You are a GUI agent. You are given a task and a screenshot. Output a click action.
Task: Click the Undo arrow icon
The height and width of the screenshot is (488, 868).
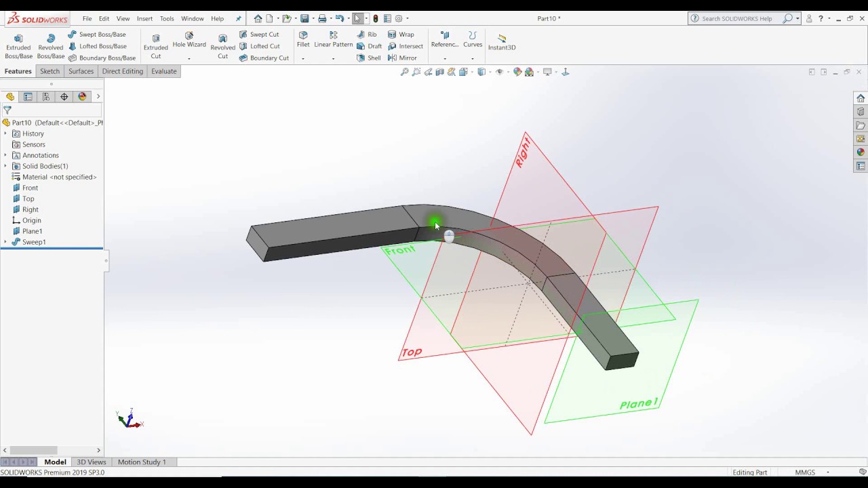click(340, 18)
